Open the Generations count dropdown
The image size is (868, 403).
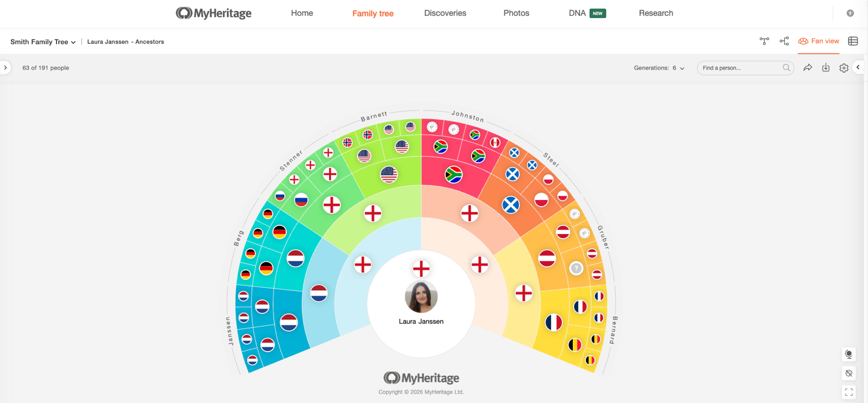pyautogui.click(x=659, y=68)
